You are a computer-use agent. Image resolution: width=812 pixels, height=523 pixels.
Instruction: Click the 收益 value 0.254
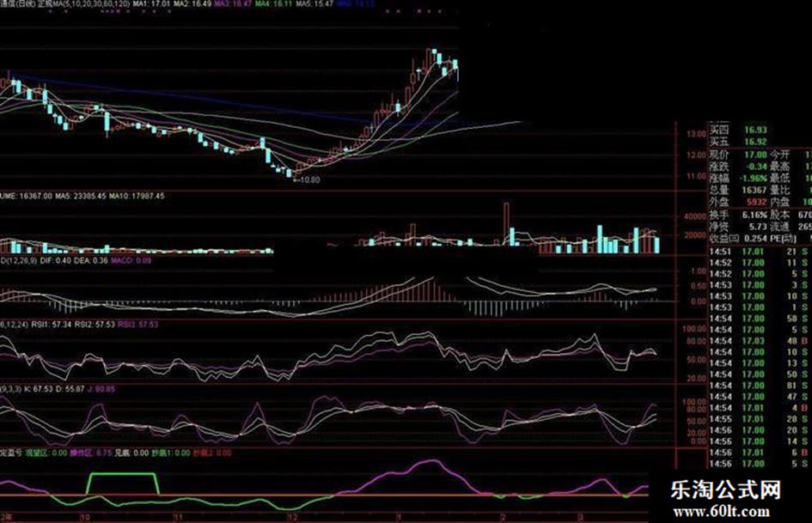pyautogui.click(x=755, y=238)
